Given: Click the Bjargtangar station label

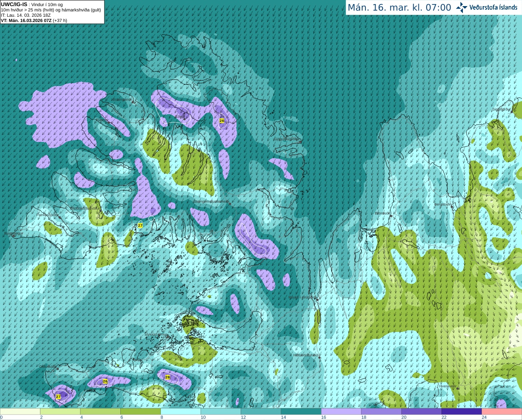Looking at the screenshot, I should click(x=13, y=234).
